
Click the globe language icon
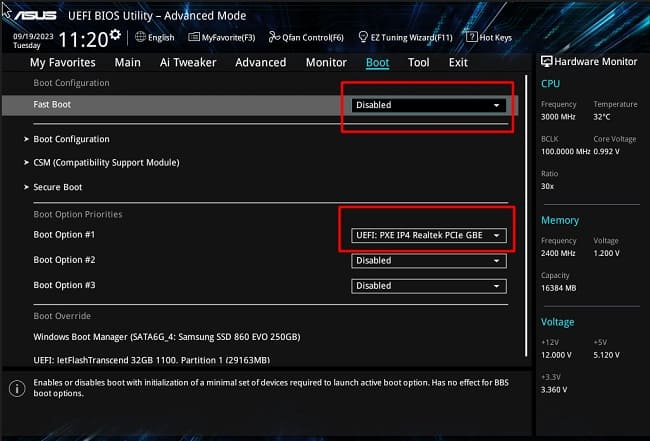pyautogui.click(x=141, y=37)
